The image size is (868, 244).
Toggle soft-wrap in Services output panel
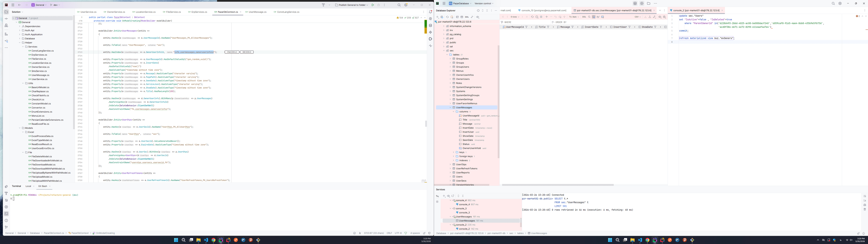865,196
